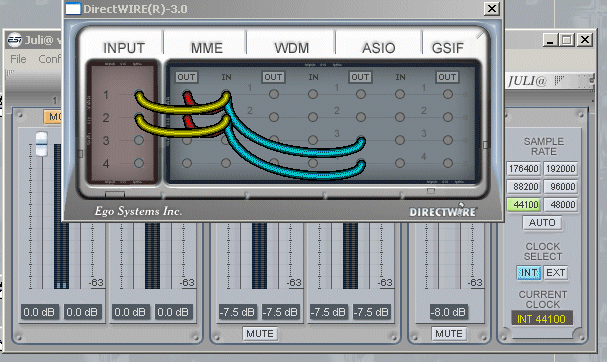
Task: Click the INT 44100 current clock display
Action: (542, 319)
